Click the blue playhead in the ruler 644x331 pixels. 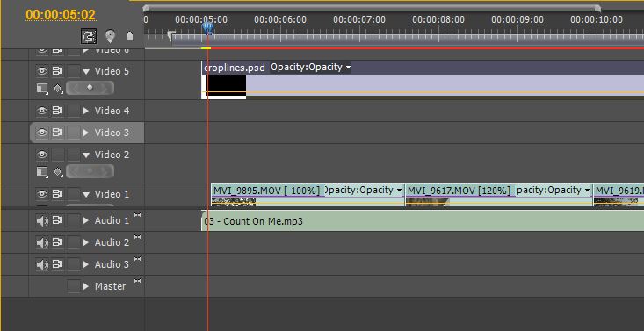coord(208,28)
